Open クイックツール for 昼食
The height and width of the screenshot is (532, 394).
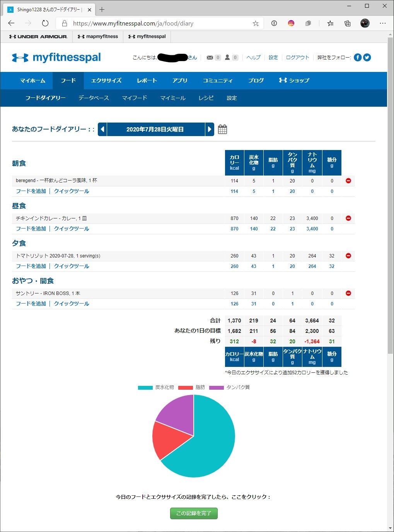tap(72, 228)
